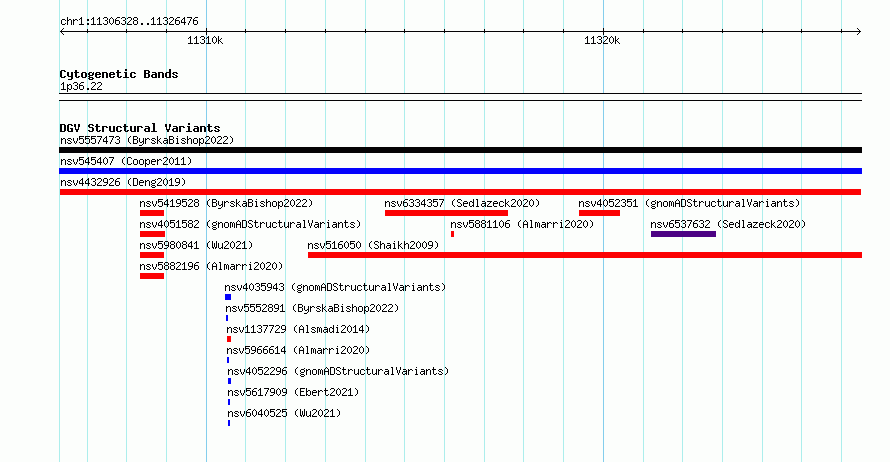Viewport: 890px width, 462px height.
Task: Open the nsv6334357 (Sedlazeck2020) label
Action: (462, 203)
